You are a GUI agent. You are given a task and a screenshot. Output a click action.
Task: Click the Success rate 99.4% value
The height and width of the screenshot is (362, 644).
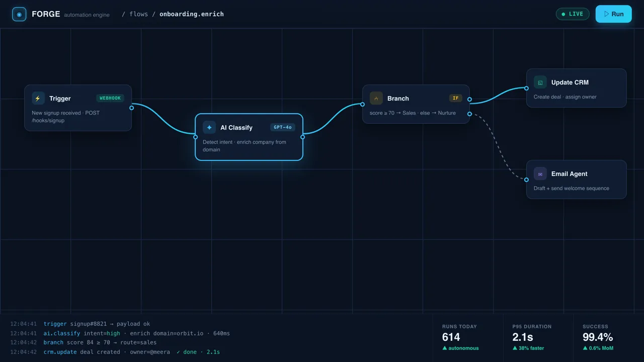click(x=598, y=337)
